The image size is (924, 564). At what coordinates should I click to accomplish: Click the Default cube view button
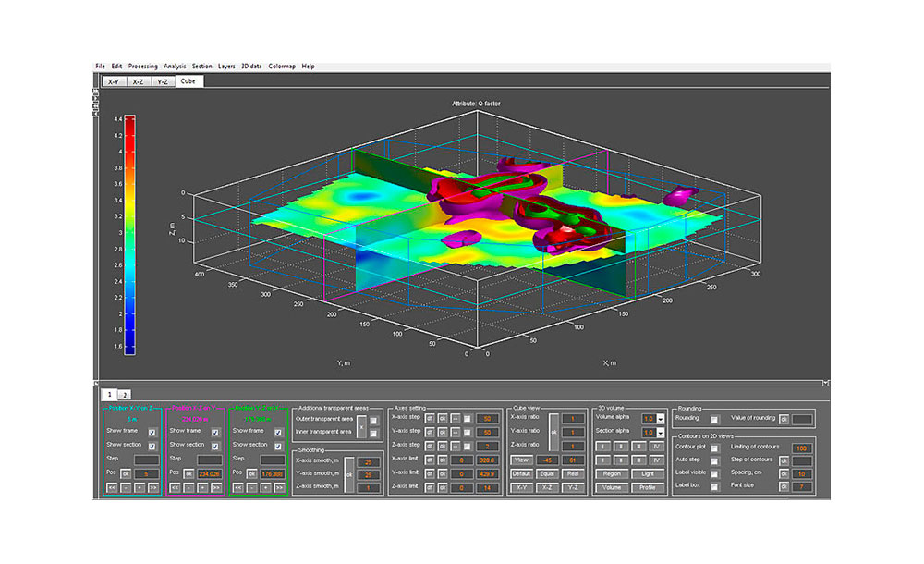(x=522, y=472)
